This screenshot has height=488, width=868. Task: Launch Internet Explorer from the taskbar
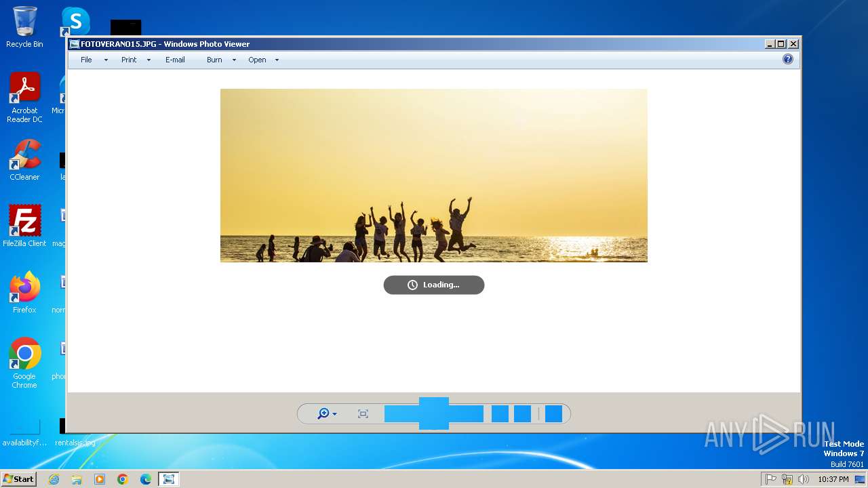[54, 479]
